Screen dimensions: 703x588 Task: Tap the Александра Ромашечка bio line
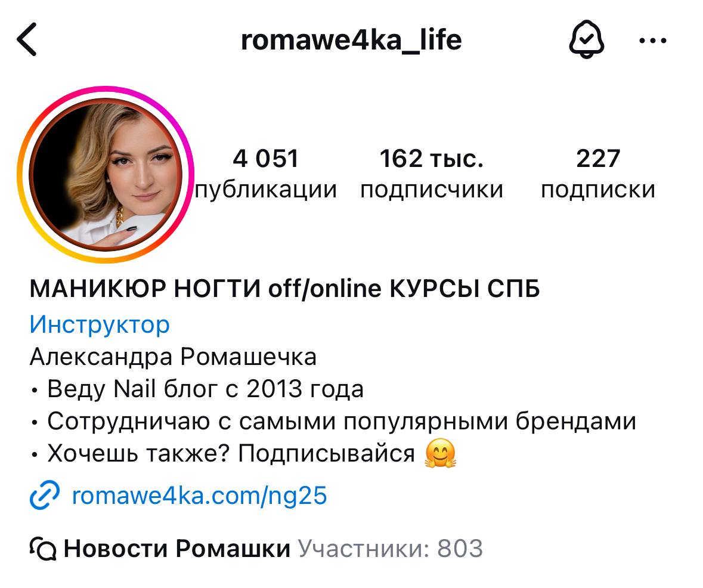pos(173,357)
